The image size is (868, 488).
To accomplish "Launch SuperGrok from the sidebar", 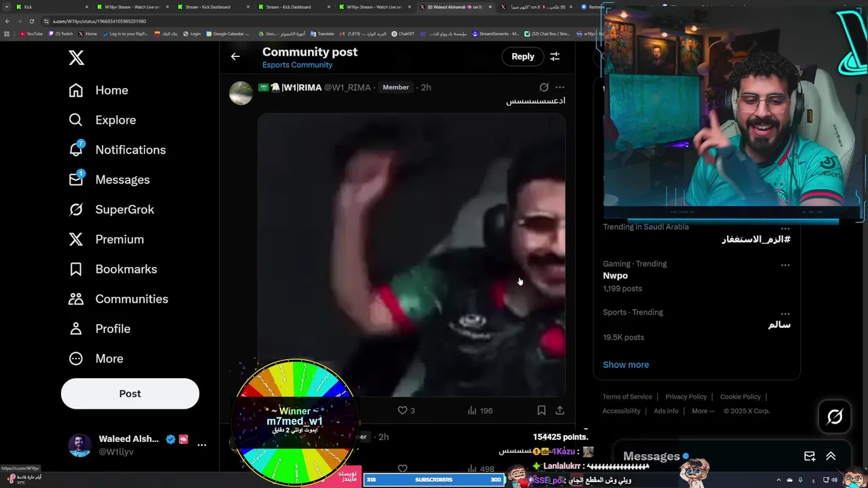I will (111, 209).
